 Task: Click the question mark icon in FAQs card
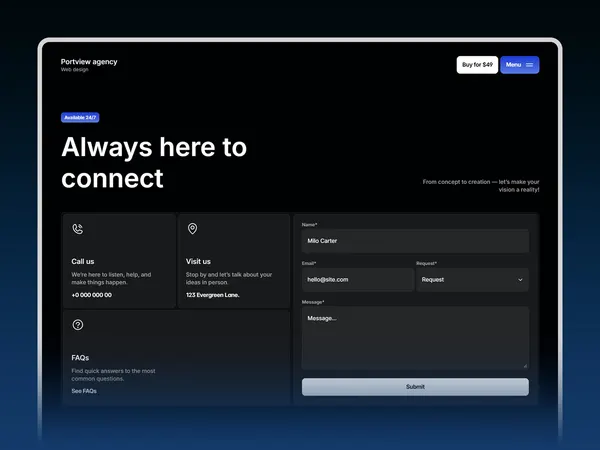(x=78, y=325)
